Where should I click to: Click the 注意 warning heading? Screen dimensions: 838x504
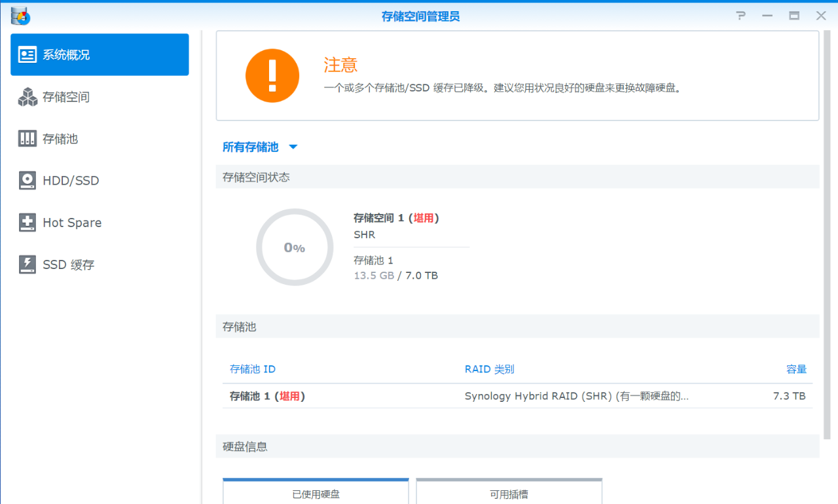(340, 65)
